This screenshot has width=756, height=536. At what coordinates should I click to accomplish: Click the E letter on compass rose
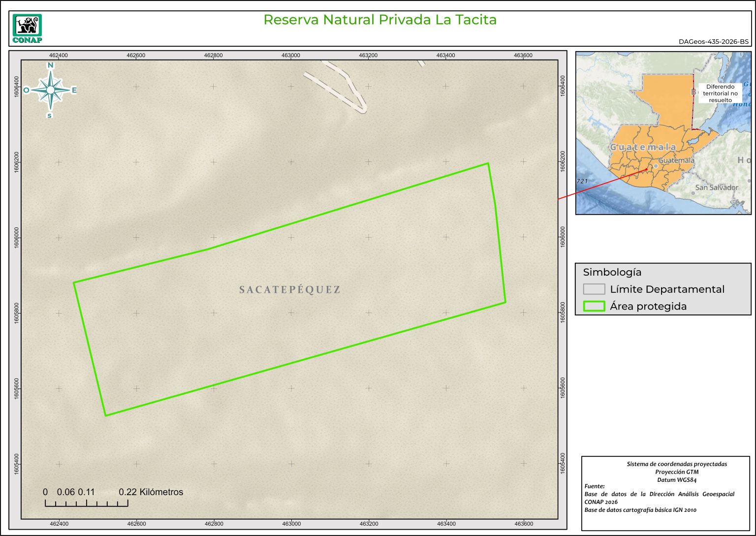(74, 90)
